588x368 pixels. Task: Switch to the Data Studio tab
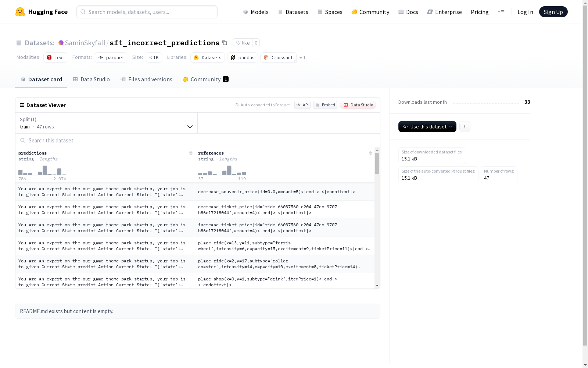(91, 79)
